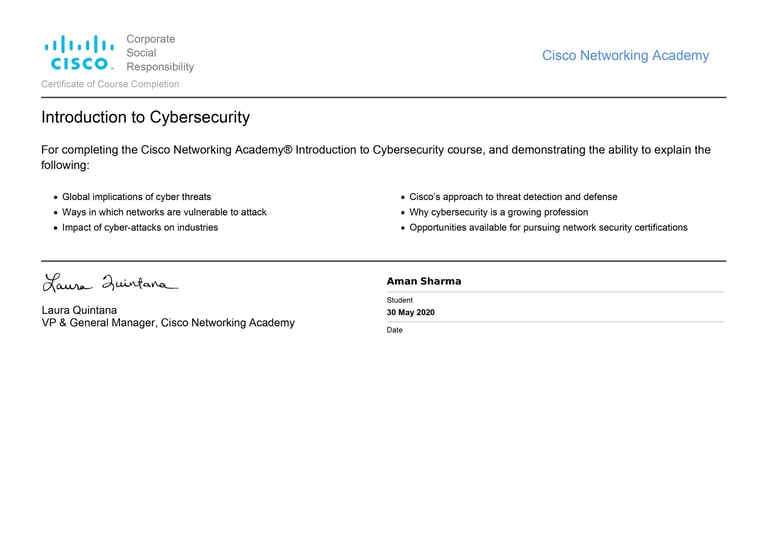
Task: Click the Date field label
Action: click(395, 330)
